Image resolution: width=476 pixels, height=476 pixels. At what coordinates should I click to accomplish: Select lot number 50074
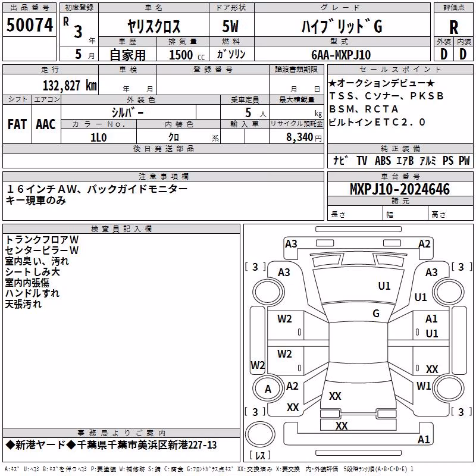[x=29, y=25]
